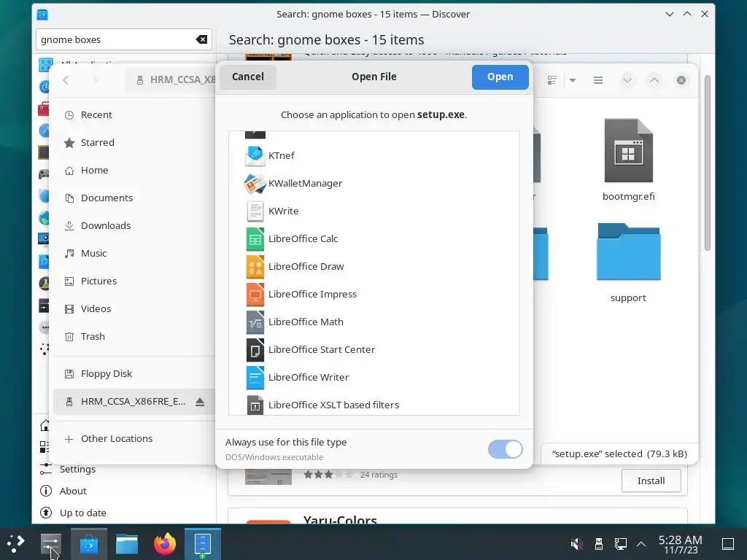The width and height of the screenshot is (747, 560).
Task: Go to Home folder in sidebar
Action: point(134,170)
